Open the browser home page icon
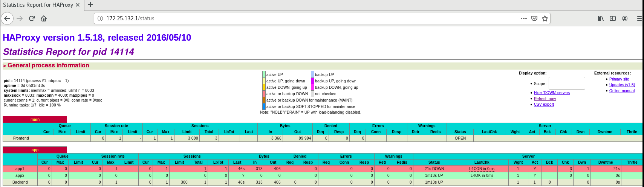The height and width of the screenshot is (187, 644). [x=44, y=18]
